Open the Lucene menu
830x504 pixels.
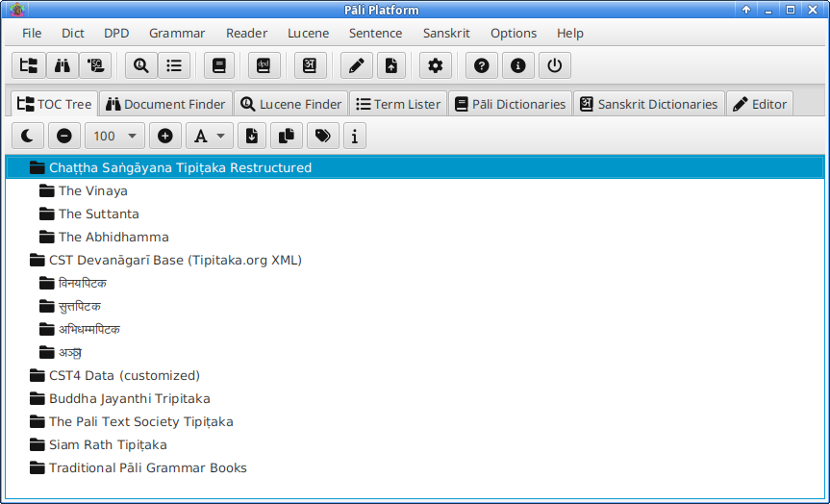pos(308,33)
